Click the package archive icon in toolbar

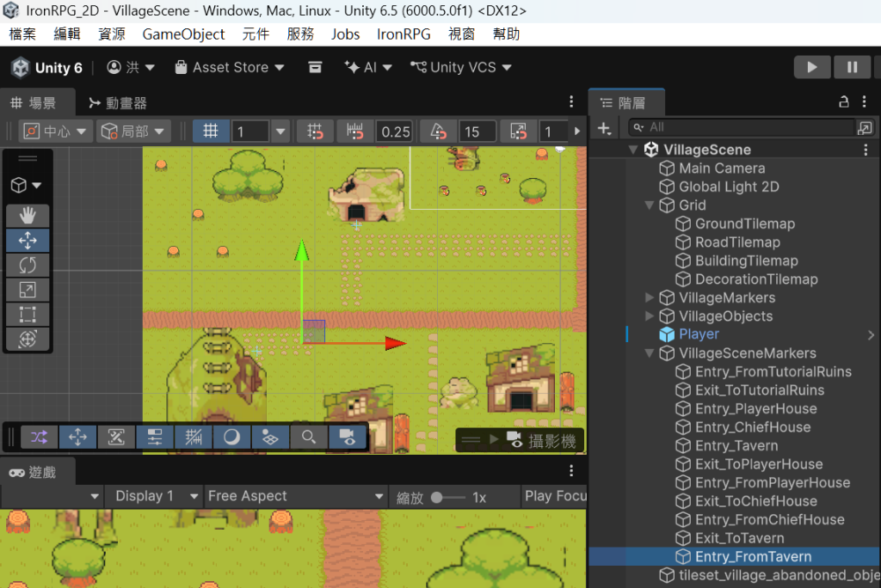315,67
